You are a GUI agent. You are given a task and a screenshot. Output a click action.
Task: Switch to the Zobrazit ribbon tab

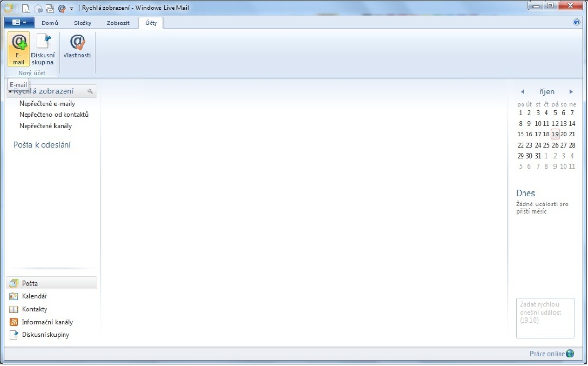tap(118, 23)
